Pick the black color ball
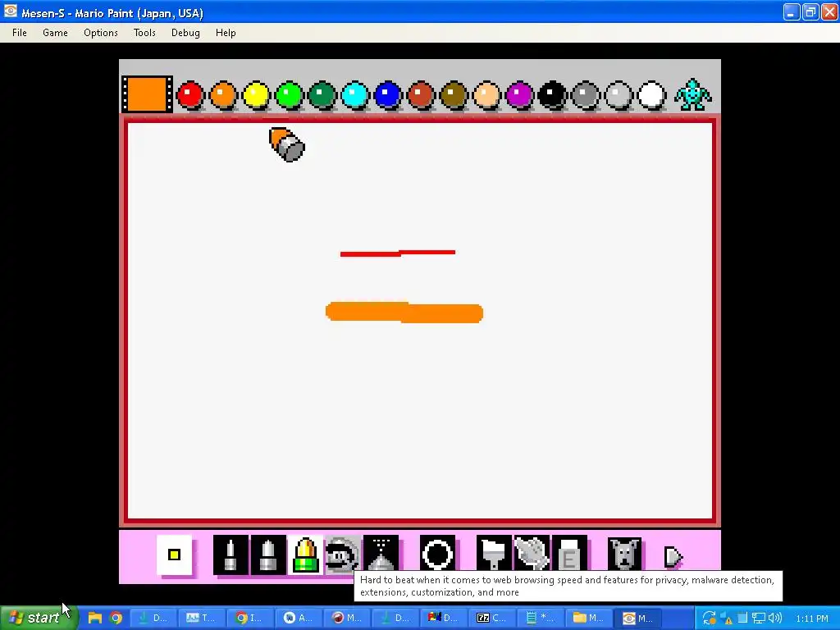Viewport: 840px width, 630px height. pyautogui.click(x=552, y=95)
